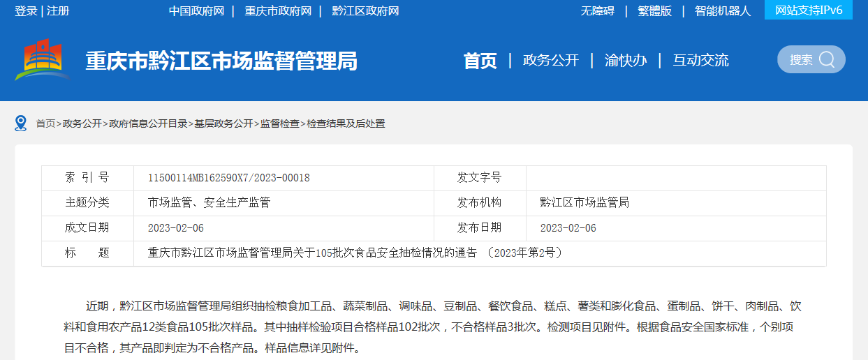Screen dimensions: 868x360
Task: Open the 智能机器人 assistant
Action: point(723,11)
